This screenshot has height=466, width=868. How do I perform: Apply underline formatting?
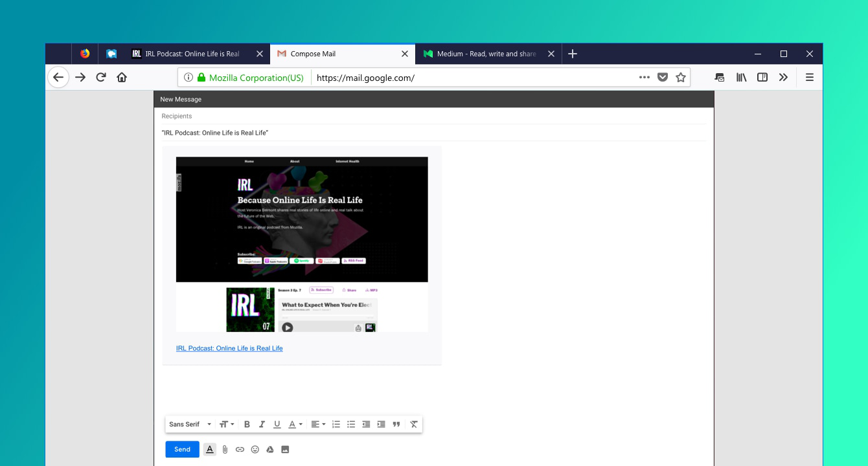point(277,424)
